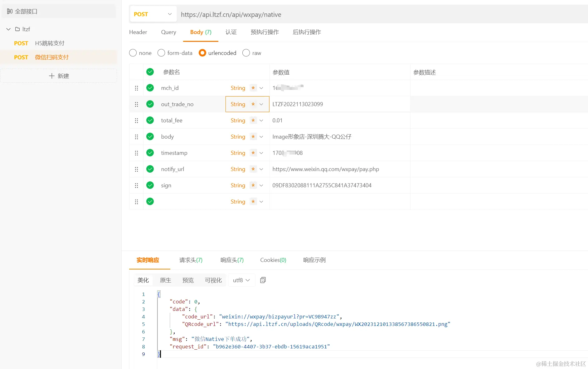Collapse the ltzf folder
Viewport: 588px width, 369px height.
pos(8,29)
